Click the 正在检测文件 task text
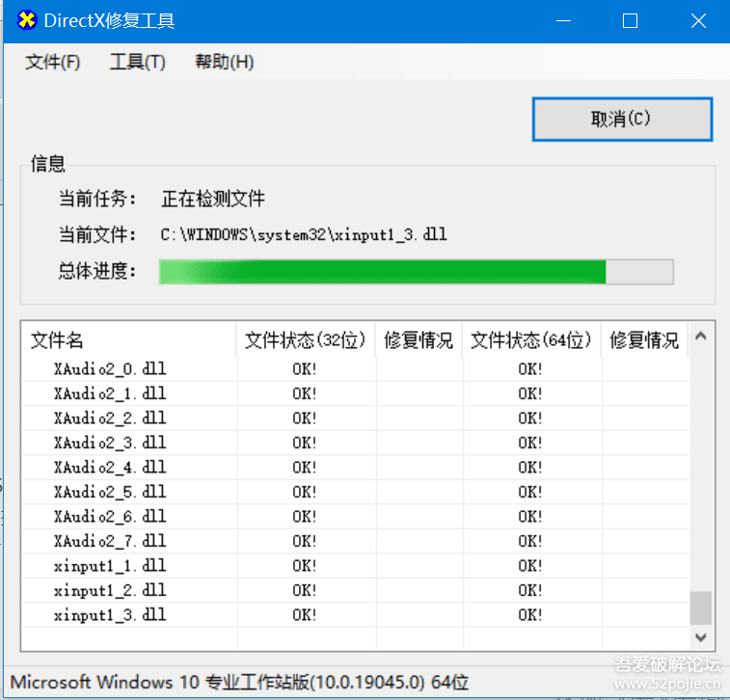Screen dimensions: 730x700 pos(213,199)
